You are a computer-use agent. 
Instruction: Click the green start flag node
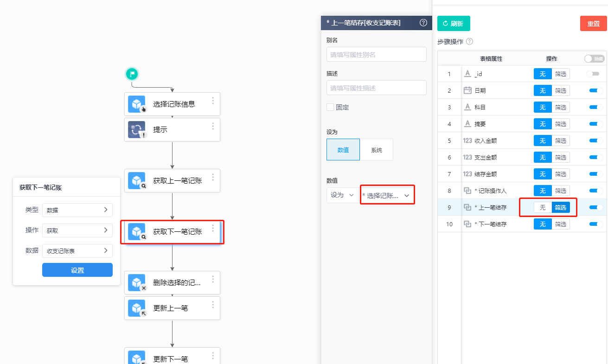132,74
